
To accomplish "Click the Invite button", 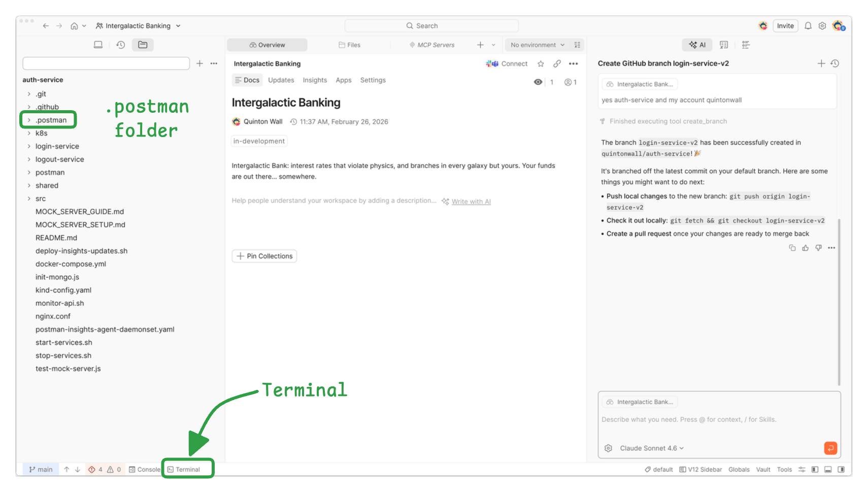I will pos(785,26).
